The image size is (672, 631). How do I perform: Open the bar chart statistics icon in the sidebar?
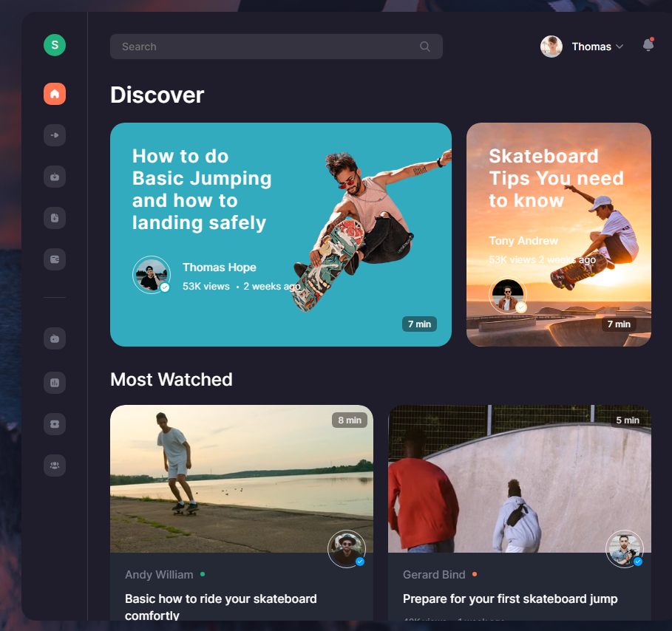tap(55, 383)
